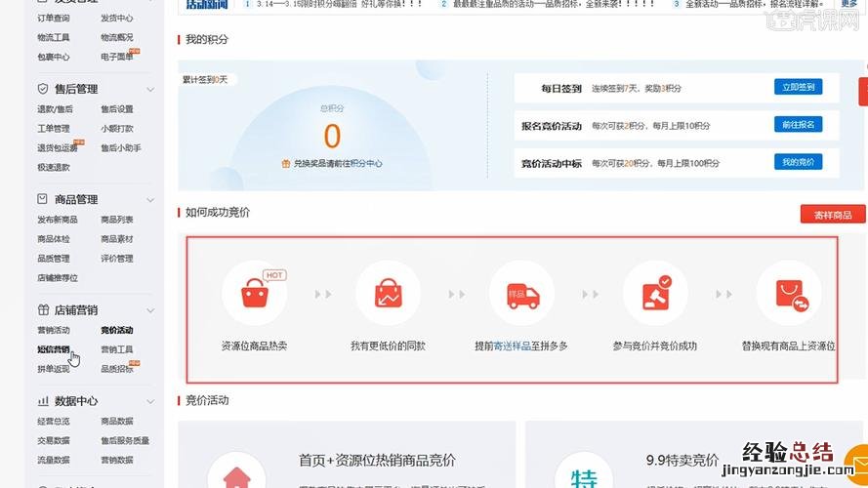Click the bag icon beside 商品管理

(x=43, y=199)
